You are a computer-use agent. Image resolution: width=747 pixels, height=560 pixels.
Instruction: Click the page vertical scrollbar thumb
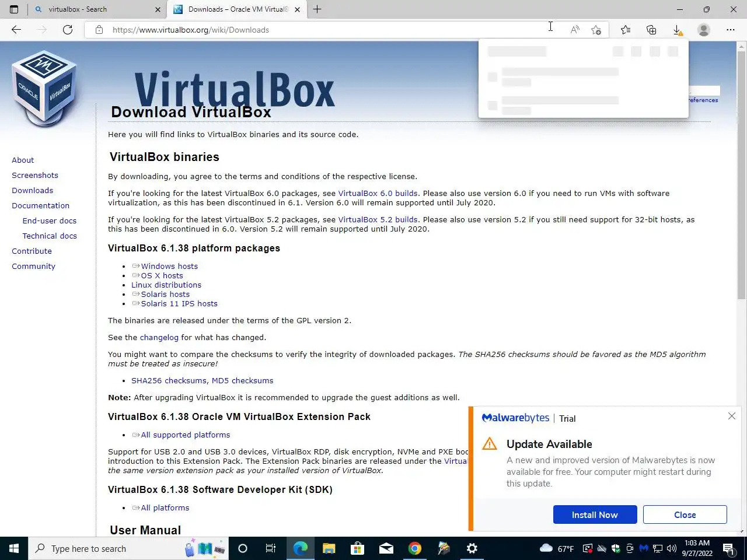[742, 175]
